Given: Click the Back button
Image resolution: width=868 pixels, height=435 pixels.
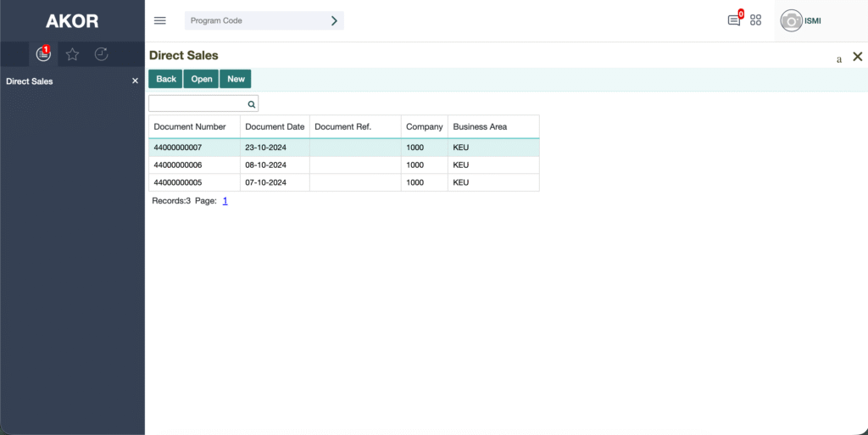Looking at the screenshot, I should coord(166,79).
